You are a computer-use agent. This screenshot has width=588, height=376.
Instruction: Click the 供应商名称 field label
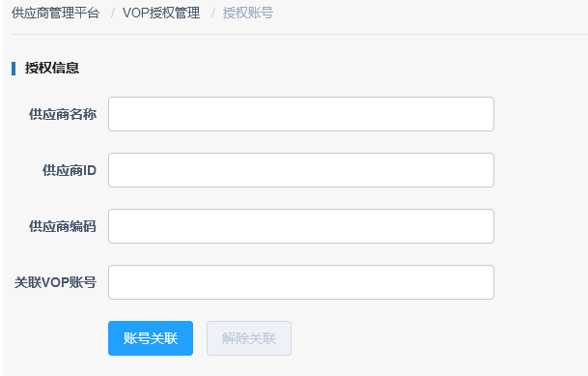63,114
